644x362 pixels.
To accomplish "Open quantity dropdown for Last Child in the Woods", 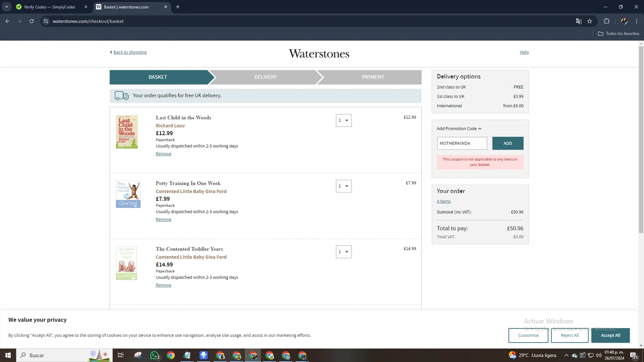I will (343, 121).
